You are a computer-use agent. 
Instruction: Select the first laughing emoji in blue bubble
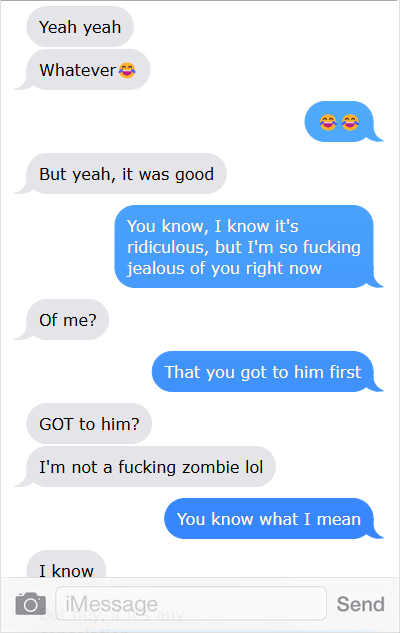(328, 122)
